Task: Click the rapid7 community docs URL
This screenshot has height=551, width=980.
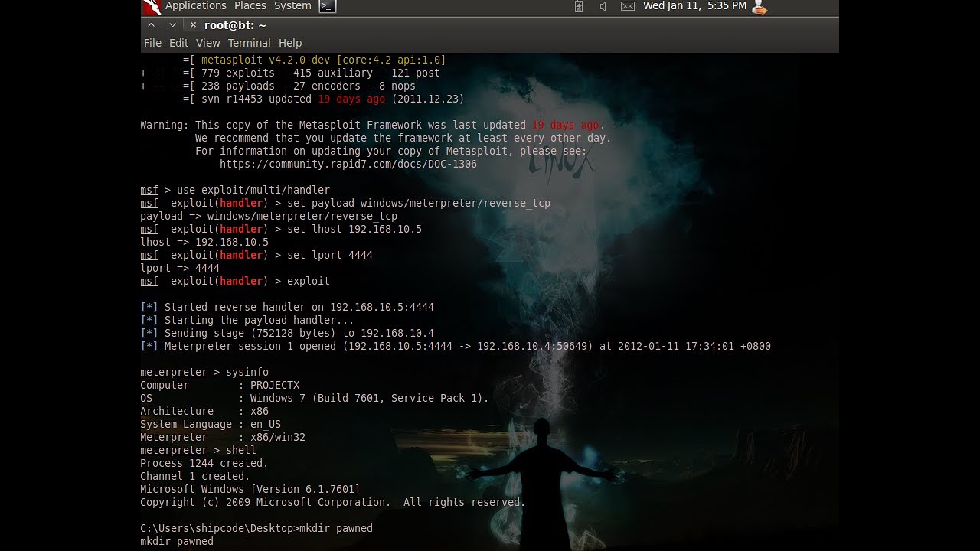Action: coord(348,164)
